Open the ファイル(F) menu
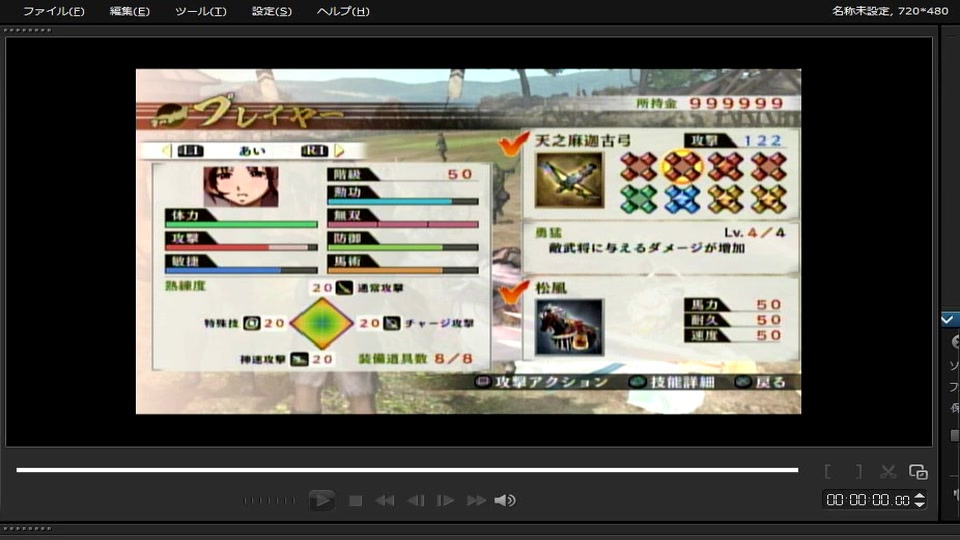 [53, 11]
